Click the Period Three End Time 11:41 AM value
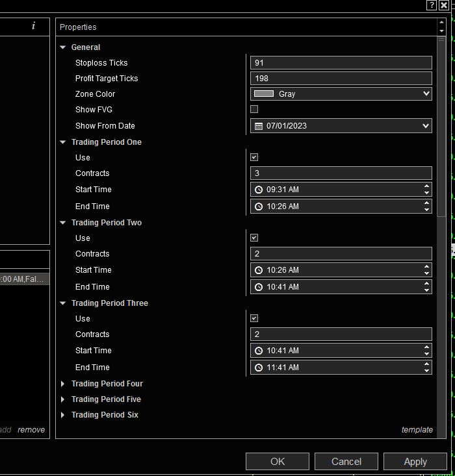This screenshot has width=455, height=476. (283, 368)
